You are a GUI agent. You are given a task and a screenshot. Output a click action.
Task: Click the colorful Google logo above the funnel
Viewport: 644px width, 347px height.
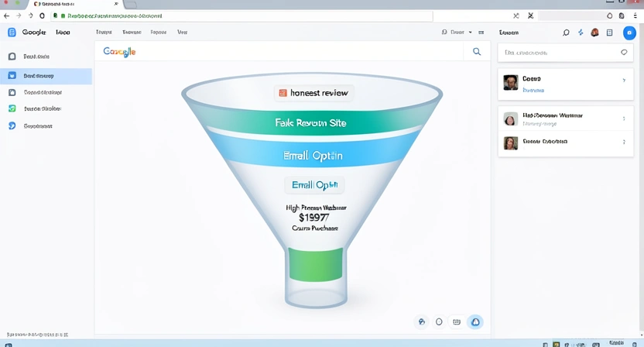pos(119,52)
